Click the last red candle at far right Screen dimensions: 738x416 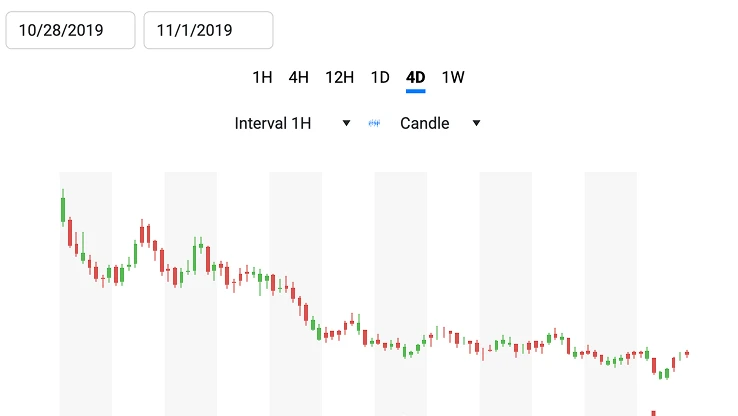687,353
